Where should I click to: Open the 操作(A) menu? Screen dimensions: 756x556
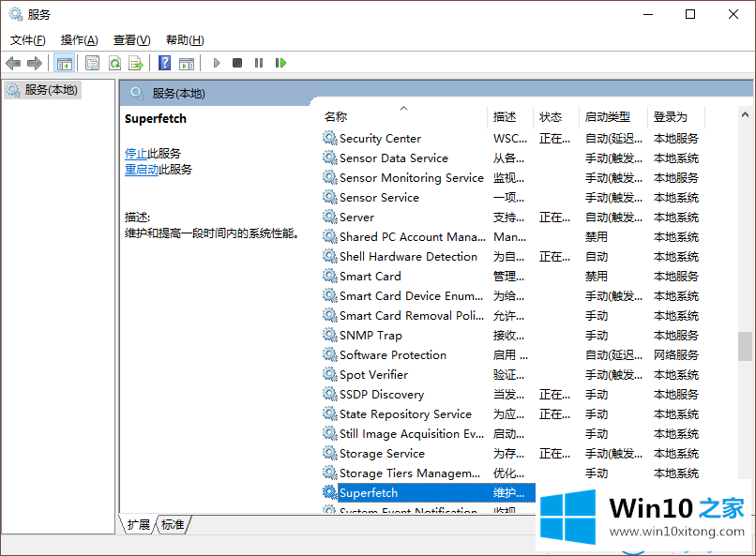pyautogui.click(x=80, y=40)
